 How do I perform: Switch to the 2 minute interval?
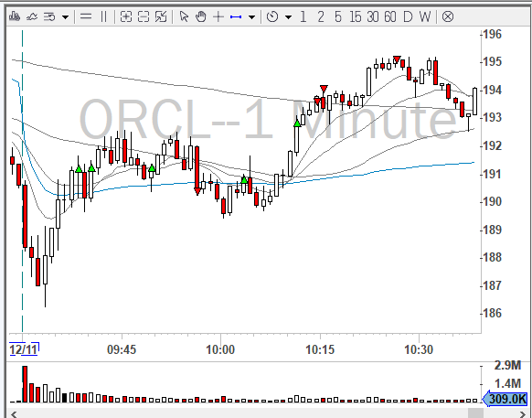[321, 16]
